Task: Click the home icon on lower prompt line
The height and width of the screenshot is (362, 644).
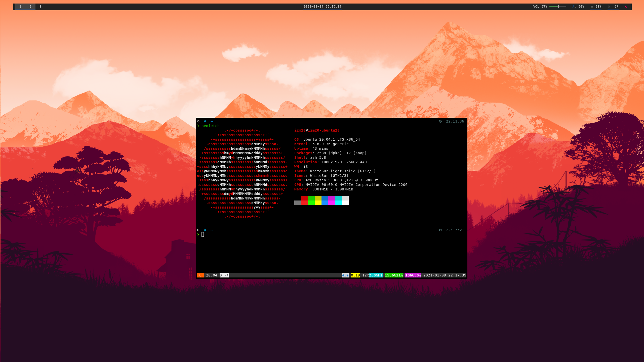Action: [205, 230]
